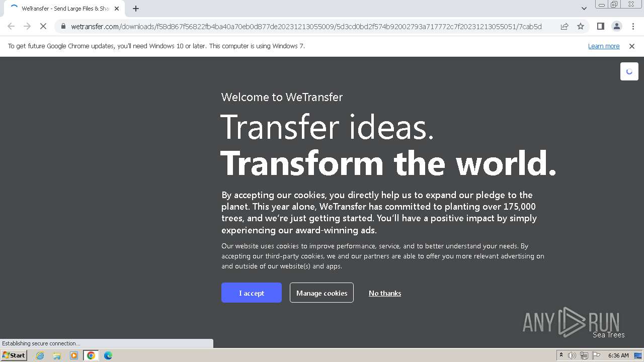Open network status in system tray
This screenshot has width=644, height=362.
tap(584, 355)
